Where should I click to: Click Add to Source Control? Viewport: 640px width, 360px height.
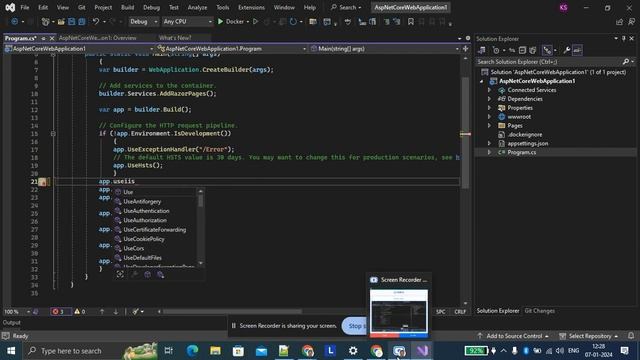(513, 336)
